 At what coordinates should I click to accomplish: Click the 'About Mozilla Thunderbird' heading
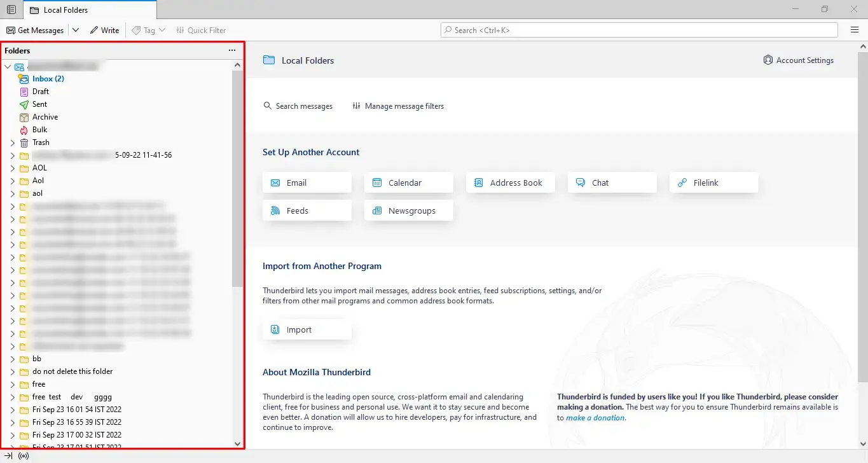pos(317,372)
